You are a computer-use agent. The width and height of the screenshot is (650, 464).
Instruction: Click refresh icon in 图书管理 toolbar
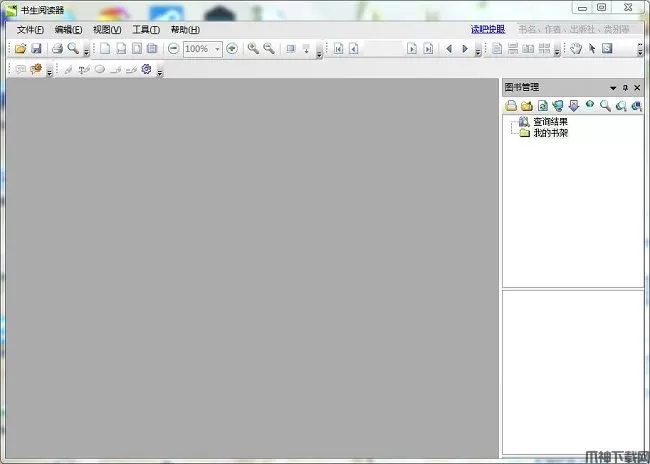(542, 106)
